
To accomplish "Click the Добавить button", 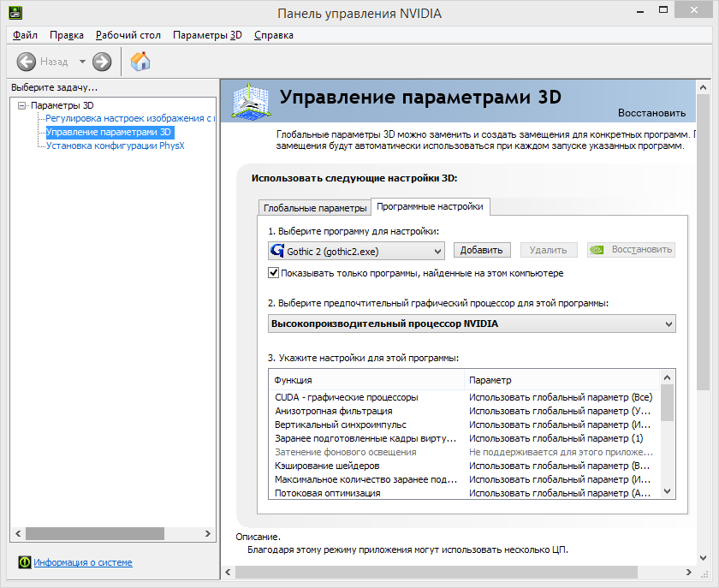I will pyautogui.click(x=481, y=250).
